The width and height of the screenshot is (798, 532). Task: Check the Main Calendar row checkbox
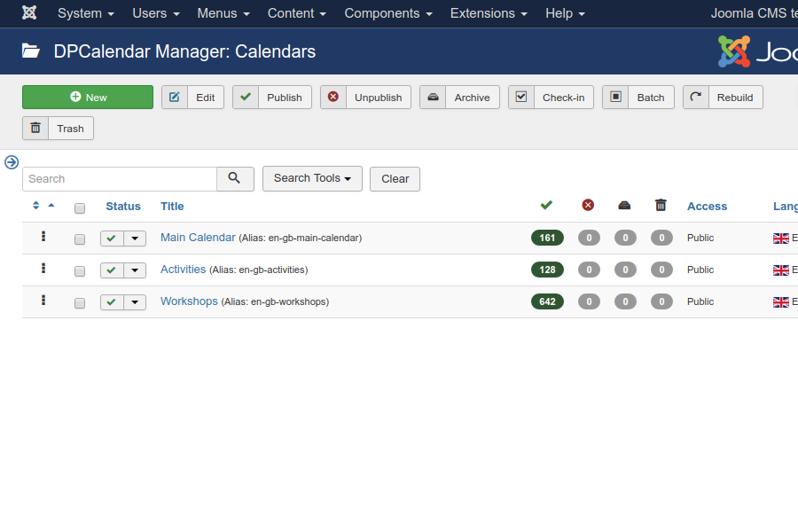(x=80, y=239)
